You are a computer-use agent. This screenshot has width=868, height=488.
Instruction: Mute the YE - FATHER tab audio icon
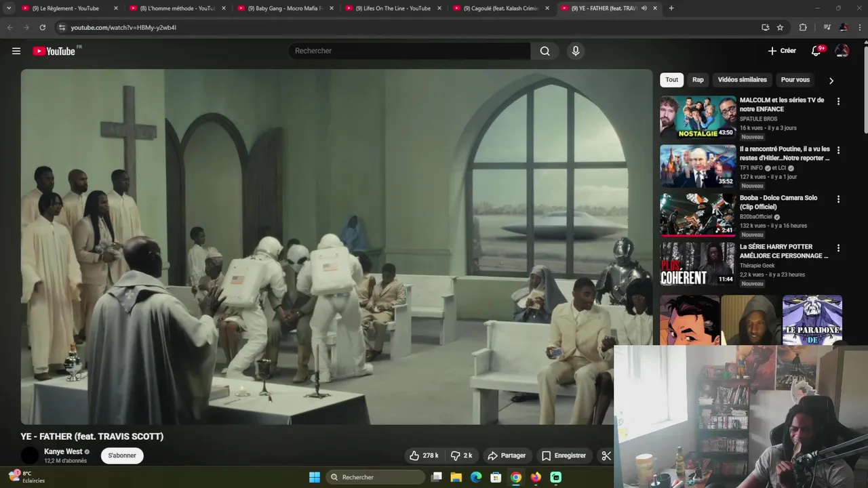pyautogui.click(x=644, y=8)
